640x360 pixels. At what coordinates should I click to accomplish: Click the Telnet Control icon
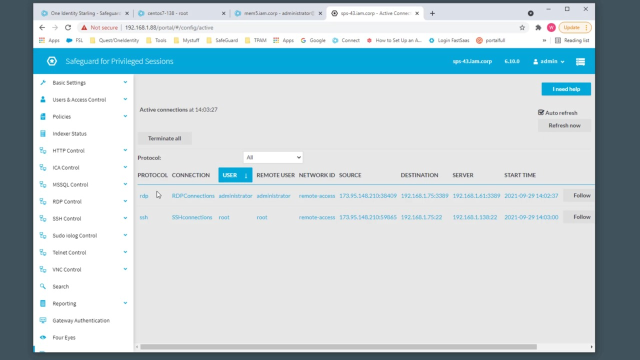click(43, 253)
